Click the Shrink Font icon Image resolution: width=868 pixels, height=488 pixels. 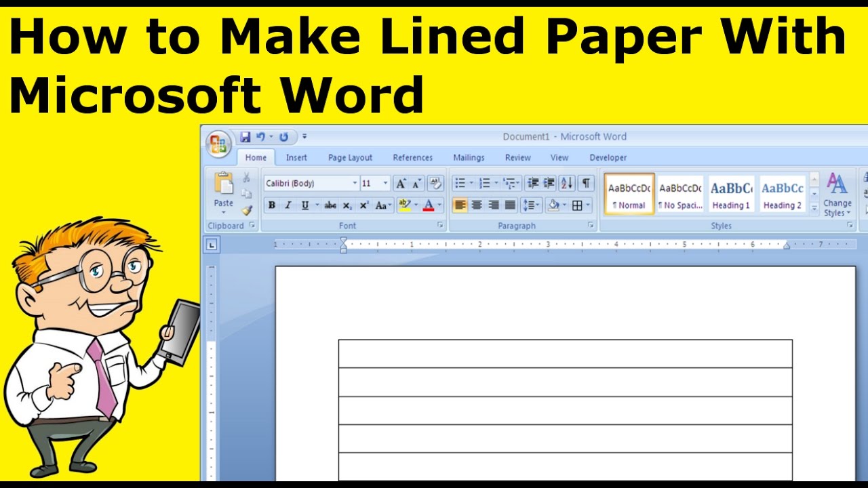(416, 183)
